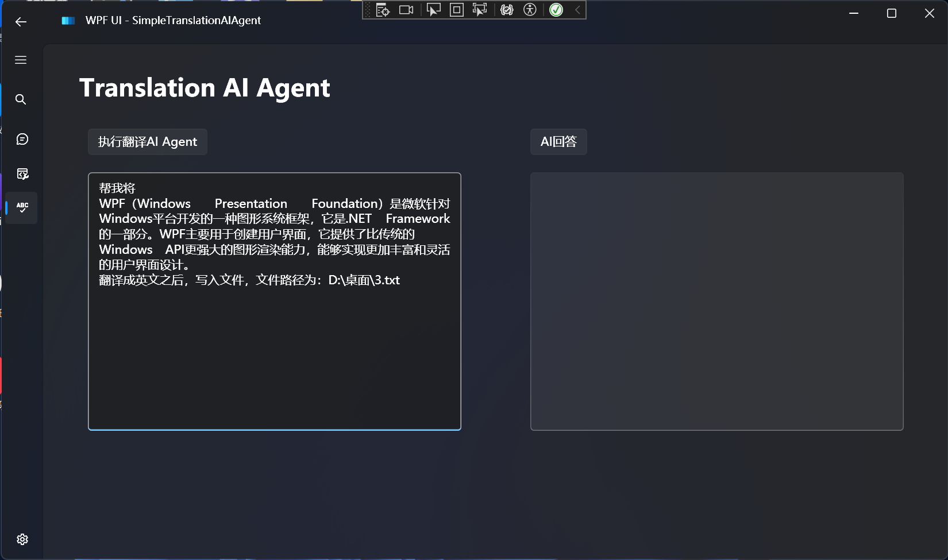The height and width of the screenshot is (560, 948).
Task: Enable select element tool in debug toolbar
Action: pyautogui.click(x=434, y=10)
